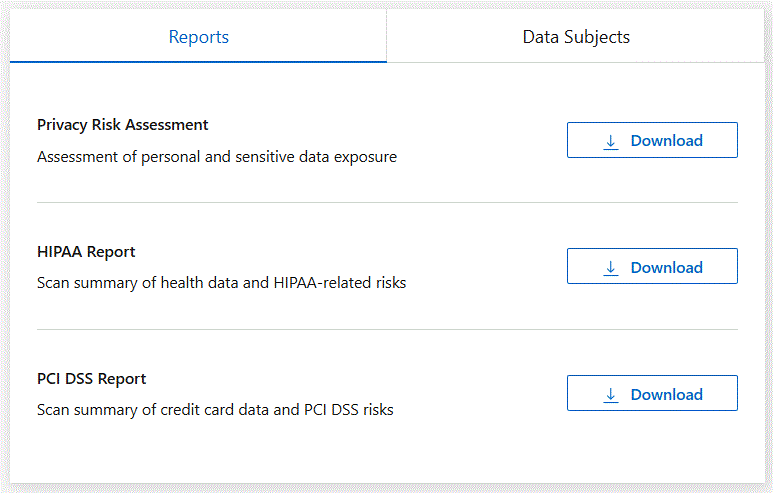Screen dimensions: 773x493
Task: Download the Privacy Risk Assessment report
Action: [x=652, y=141]
